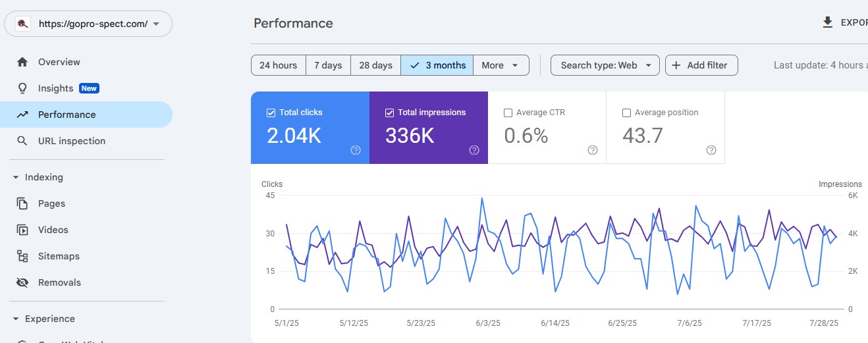
Task: Switch to the 7 days range
Action: pos(328,65)
